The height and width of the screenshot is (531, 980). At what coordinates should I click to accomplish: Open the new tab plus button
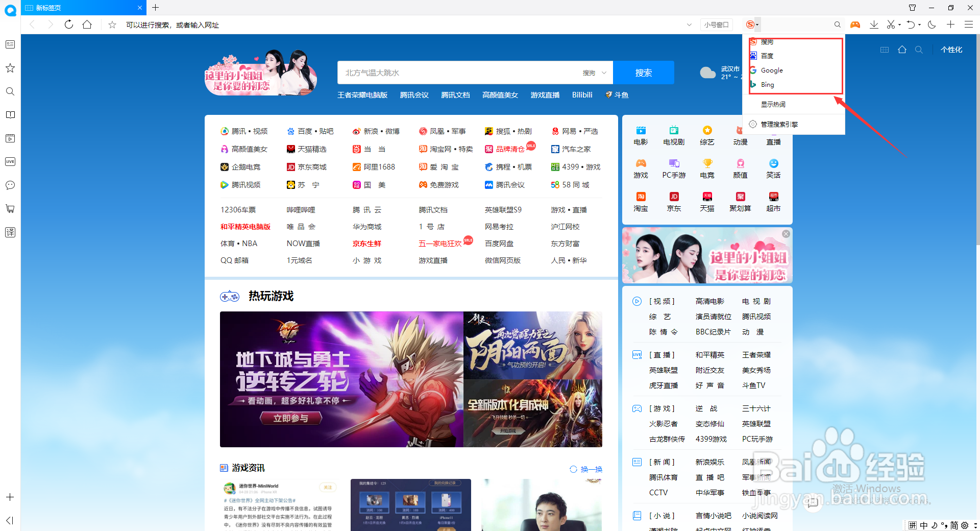[x=156, y=8]
